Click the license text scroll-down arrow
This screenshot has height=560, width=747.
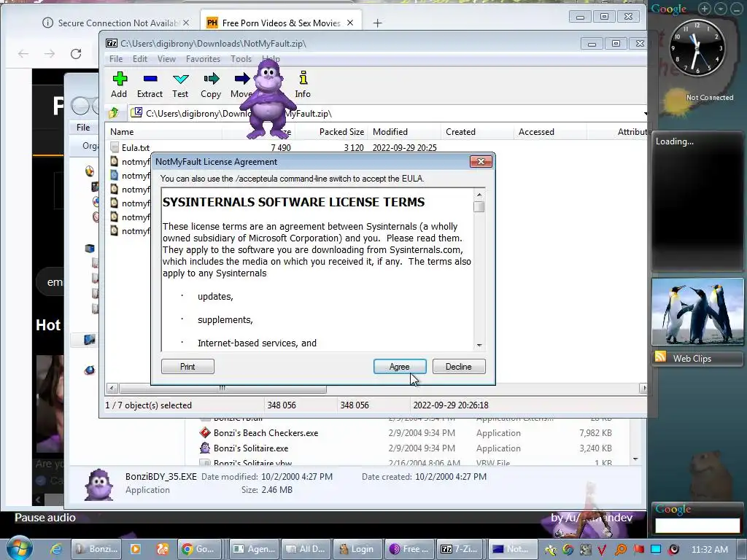(479, 345)
